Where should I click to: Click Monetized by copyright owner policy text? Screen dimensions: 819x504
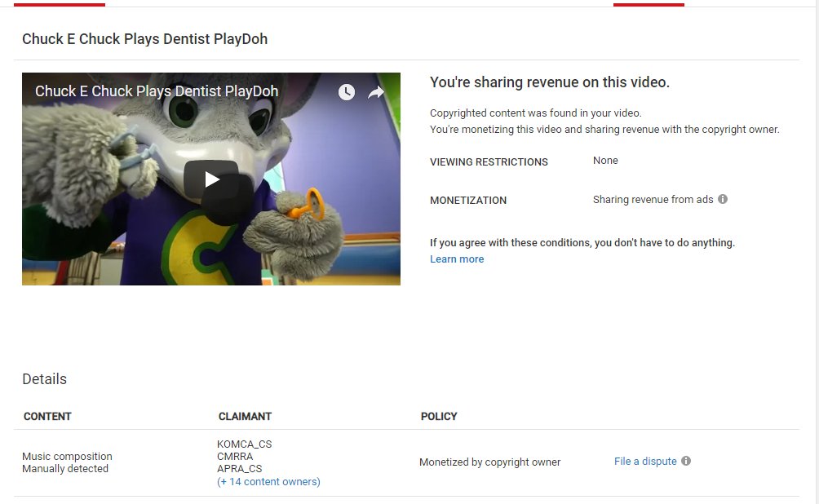coord(490,462)
